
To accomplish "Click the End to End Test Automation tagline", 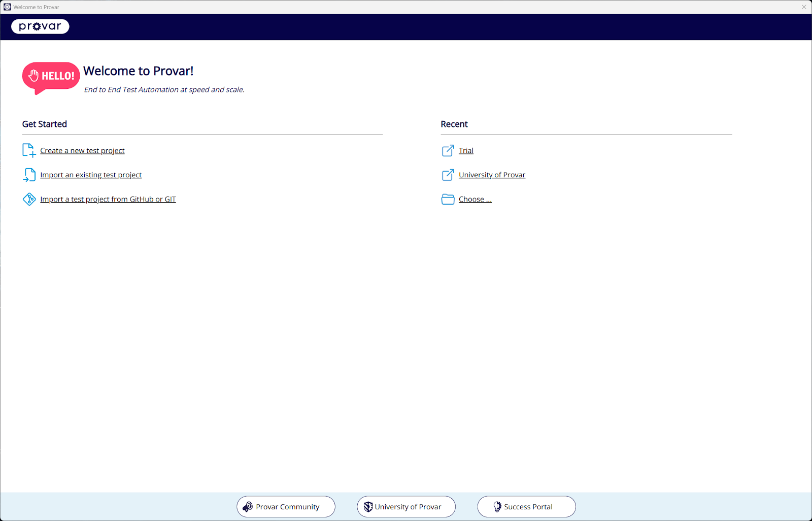I will click(164, 89).
